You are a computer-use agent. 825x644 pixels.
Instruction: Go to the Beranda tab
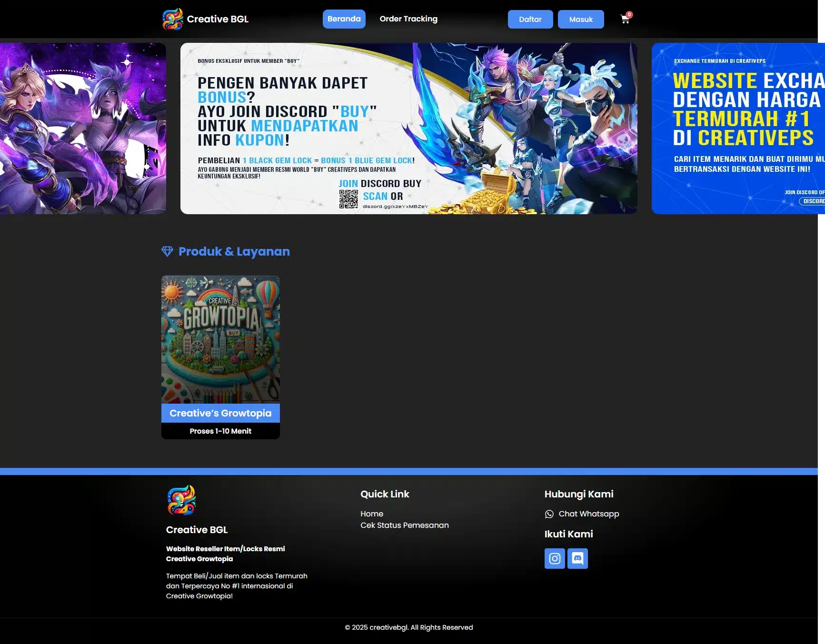[x=344, y=19]
